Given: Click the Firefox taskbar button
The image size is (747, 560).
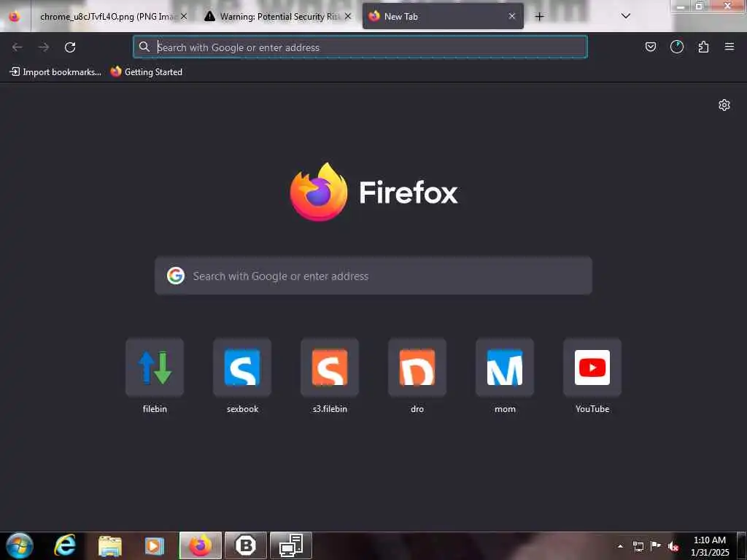Looking at the screenshot, I should (x=201, y=545).
